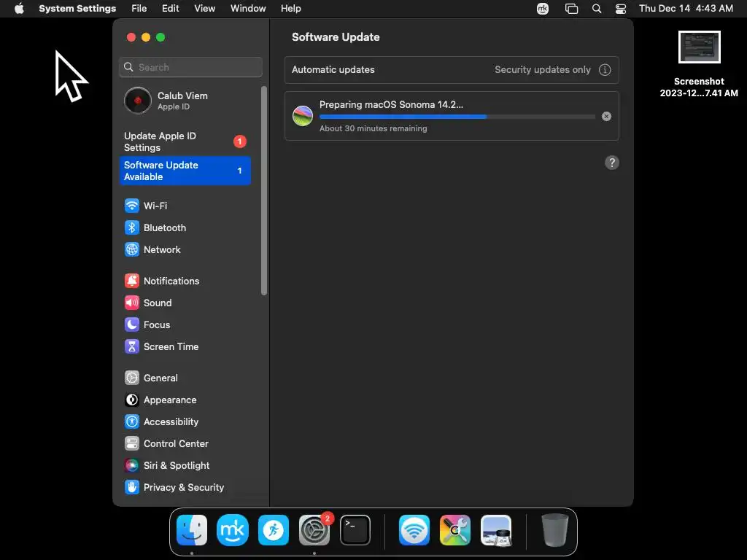
Task: Open the View menu
Action: point(204,9)
